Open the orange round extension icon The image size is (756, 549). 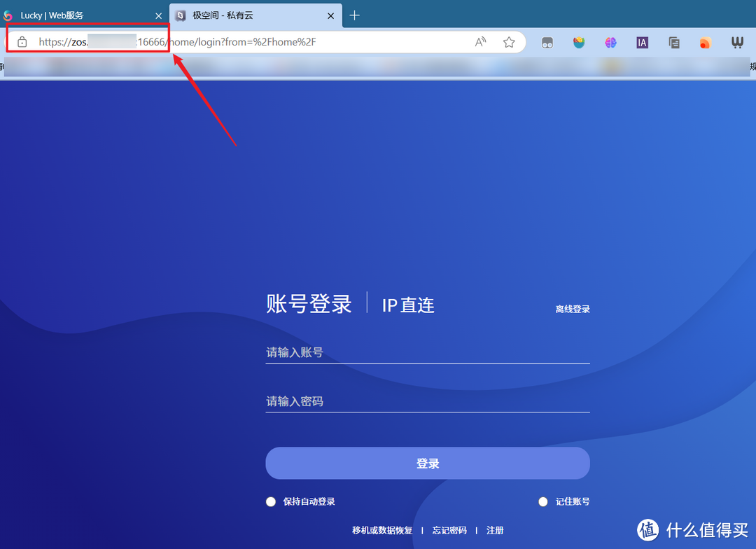[x=705, y=43]
